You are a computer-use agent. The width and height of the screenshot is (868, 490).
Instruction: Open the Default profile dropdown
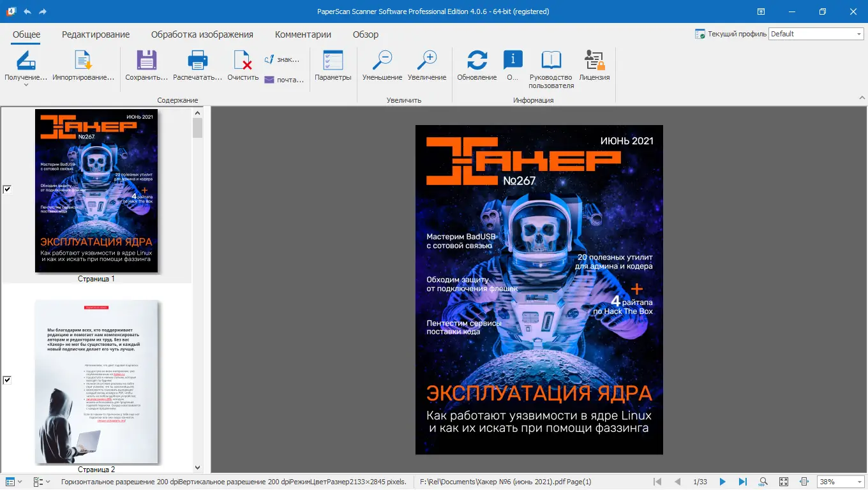click(858, 33)
